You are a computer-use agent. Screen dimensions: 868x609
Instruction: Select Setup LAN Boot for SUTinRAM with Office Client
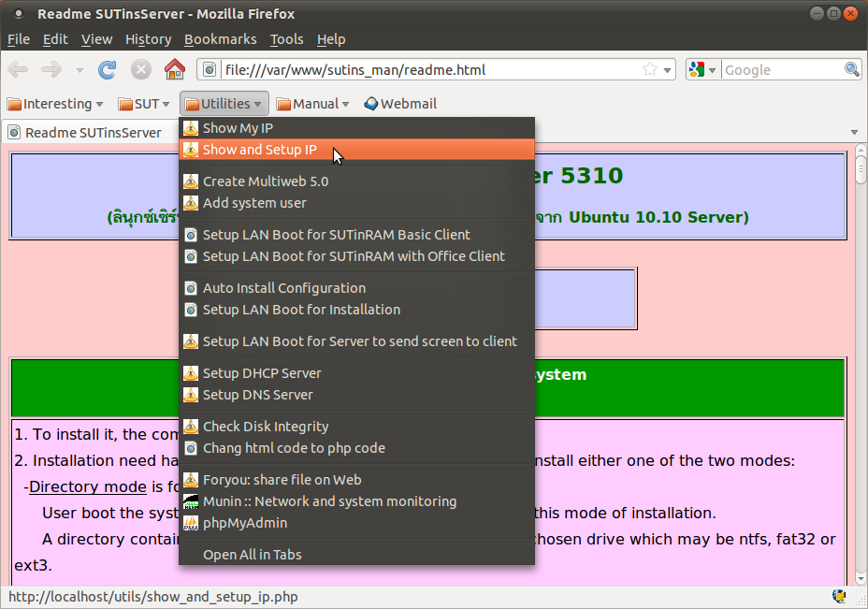(356, 256)
